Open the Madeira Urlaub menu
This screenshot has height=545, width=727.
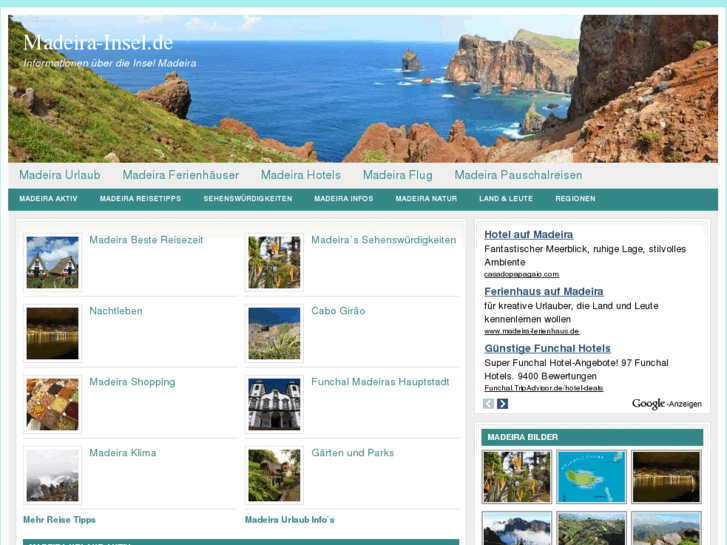click(x=60, y=175)
